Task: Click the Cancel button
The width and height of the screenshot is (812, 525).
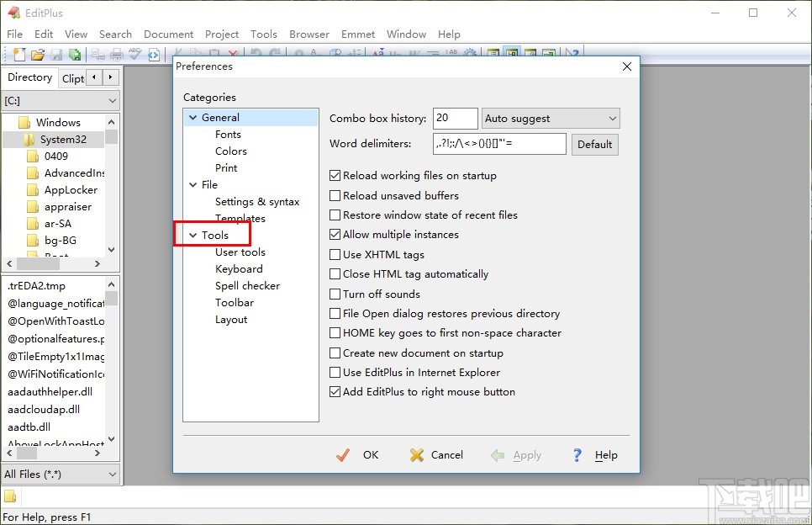Action: click(x=436, y=455)
